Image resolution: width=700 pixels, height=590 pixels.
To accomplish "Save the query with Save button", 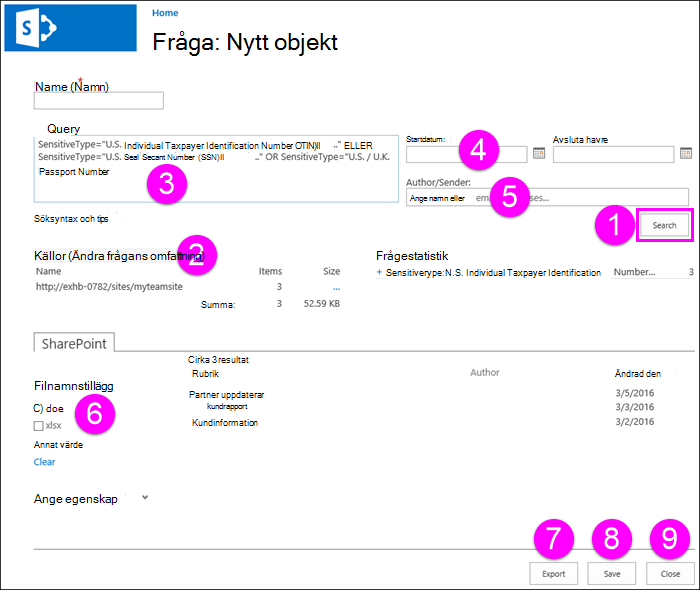I will (612, 573).
